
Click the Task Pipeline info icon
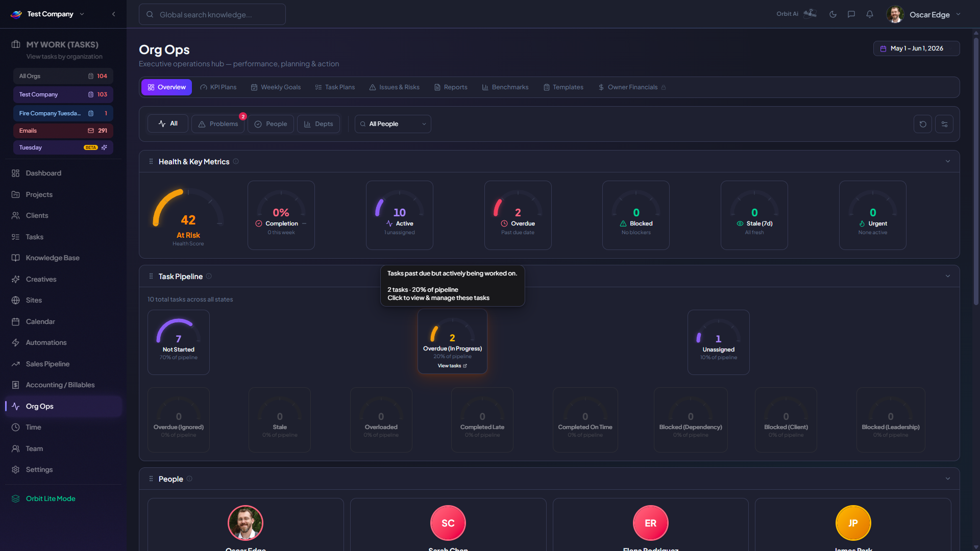pos(209,277)
